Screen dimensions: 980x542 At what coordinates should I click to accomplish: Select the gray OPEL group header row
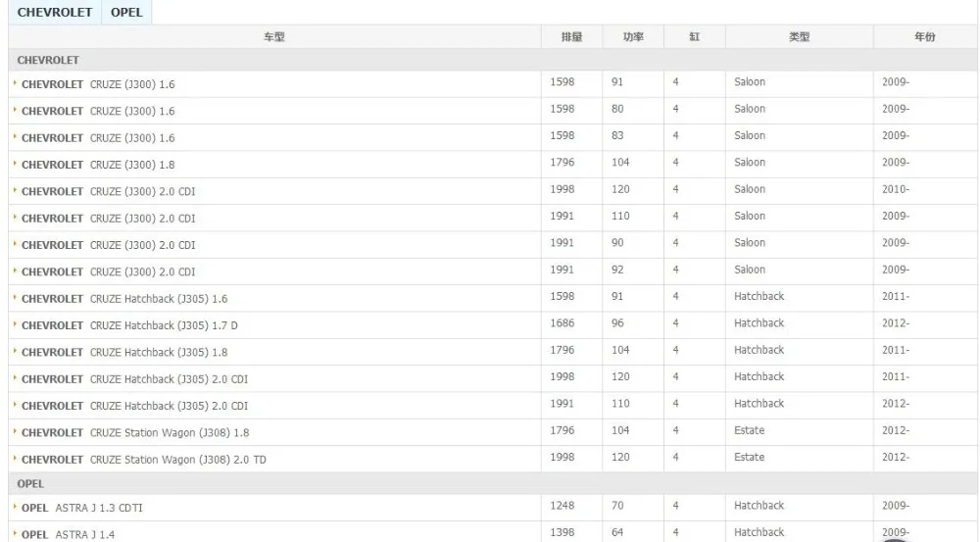coord(493,484)
